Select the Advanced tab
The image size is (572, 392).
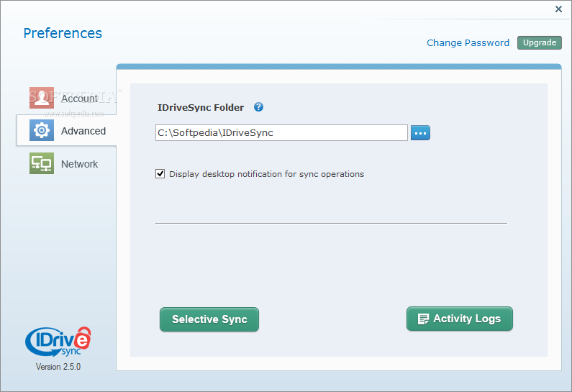pos(67,130)
